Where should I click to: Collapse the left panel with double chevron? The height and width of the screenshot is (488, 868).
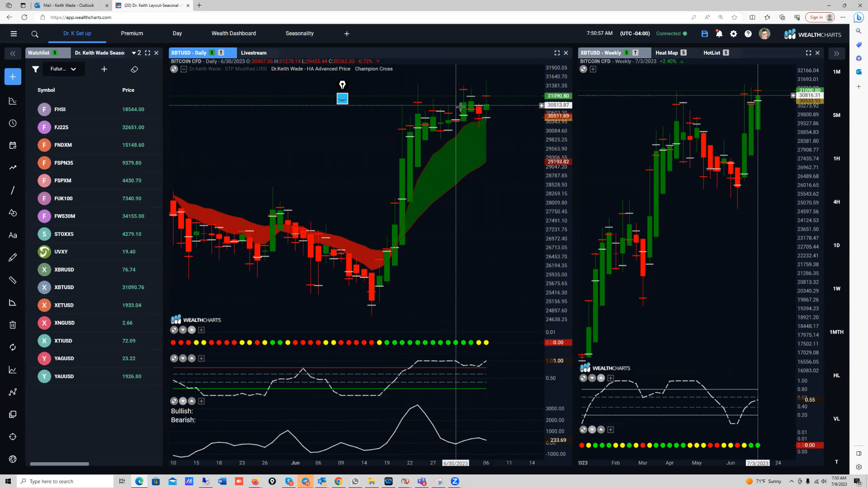point(13,53)
